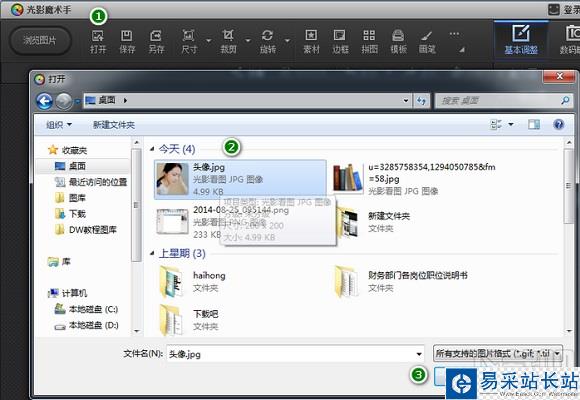Viewport: 580px width, 400px height.
Task: Select the 裁剪 (Crop) tool icon
Action: click(228, 42)
